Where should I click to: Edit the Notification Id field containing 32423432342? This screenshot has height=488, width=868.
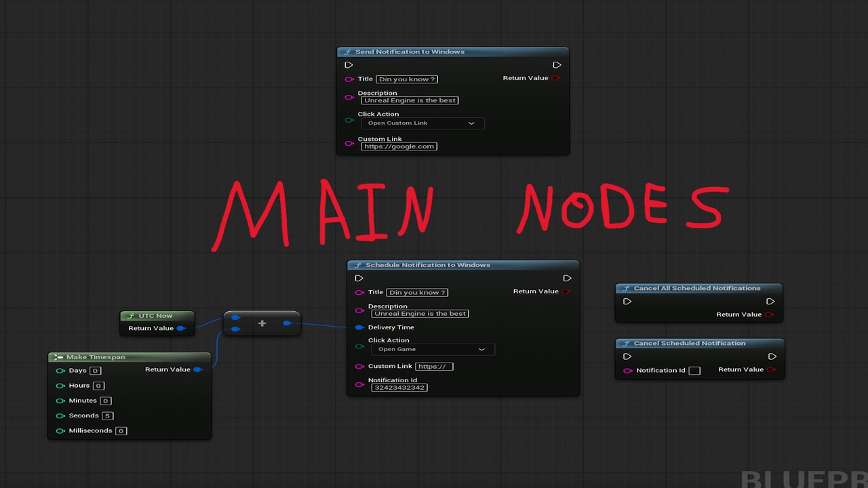pyautogui.click(x=399, y=388)
